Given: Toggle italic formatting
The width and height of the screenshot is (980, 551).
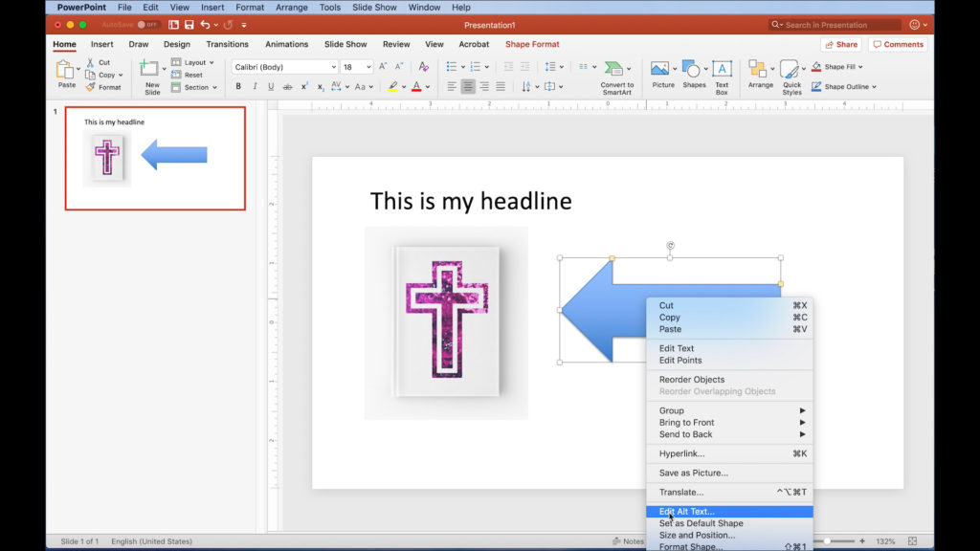Looking at the screenshot, I should coord(255,86).
